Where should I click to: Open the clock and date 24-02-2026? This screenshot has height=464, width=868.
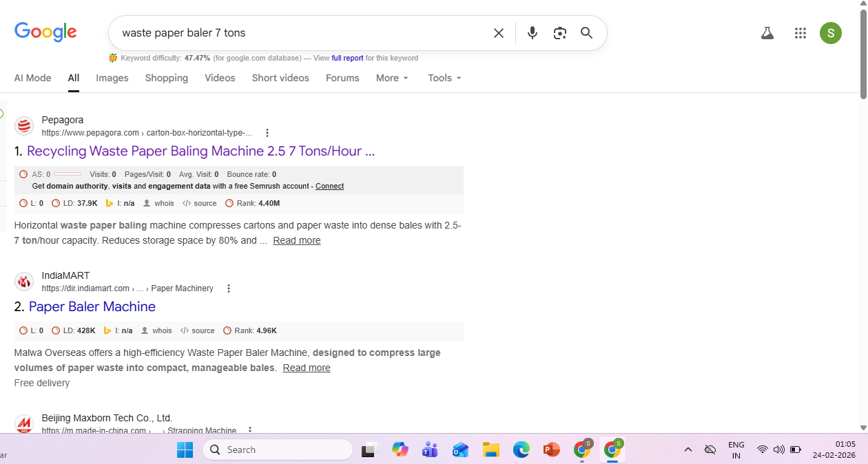coord(834,450)
